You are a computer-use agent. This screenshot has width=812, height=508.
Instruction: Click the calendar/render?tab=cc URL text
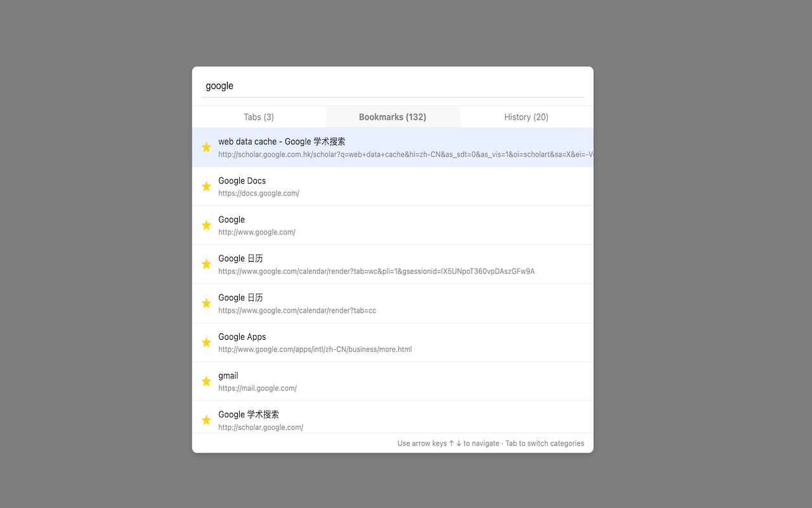[x=298, y=311]
